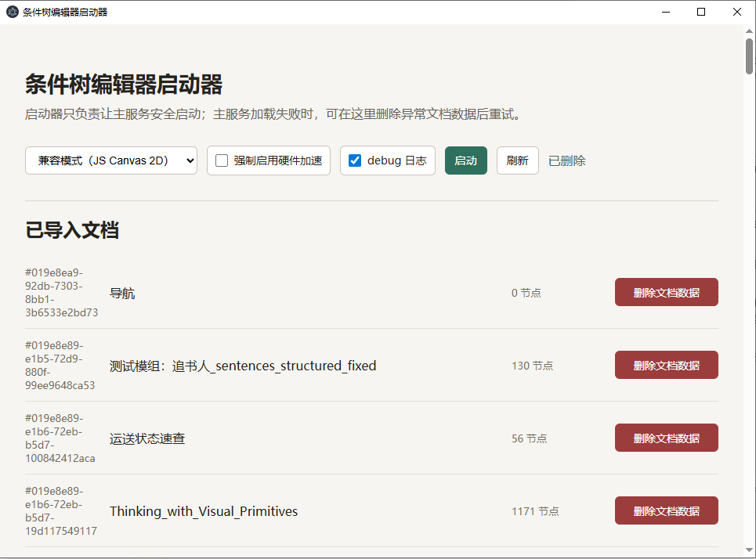This screenshot has height=559, width=756.
Task: Click the ID ending in 100842412aca
Action: (60, 438)
